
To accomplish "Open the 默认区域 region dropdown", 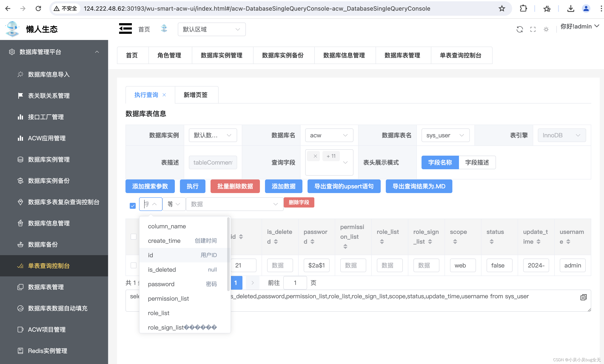I will [x=212, y=29].
